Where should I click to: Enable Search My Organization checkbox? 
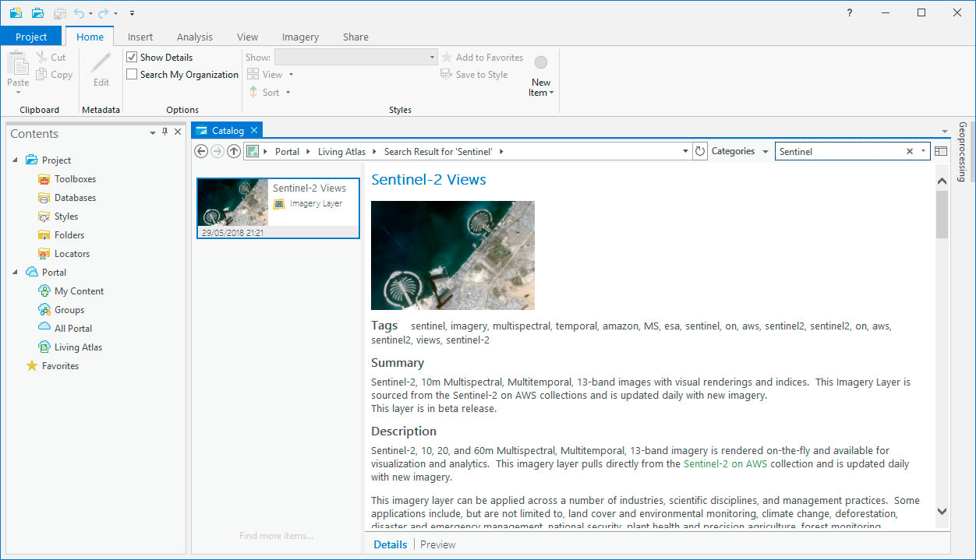pos(133,75)
